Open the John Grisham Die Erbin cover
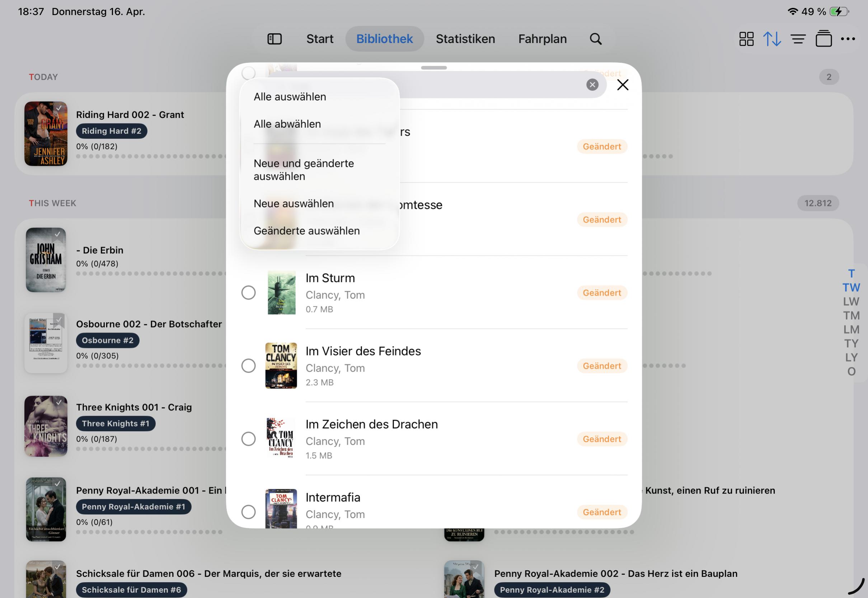The image size is (868, 598). click(x=46, y=260)
